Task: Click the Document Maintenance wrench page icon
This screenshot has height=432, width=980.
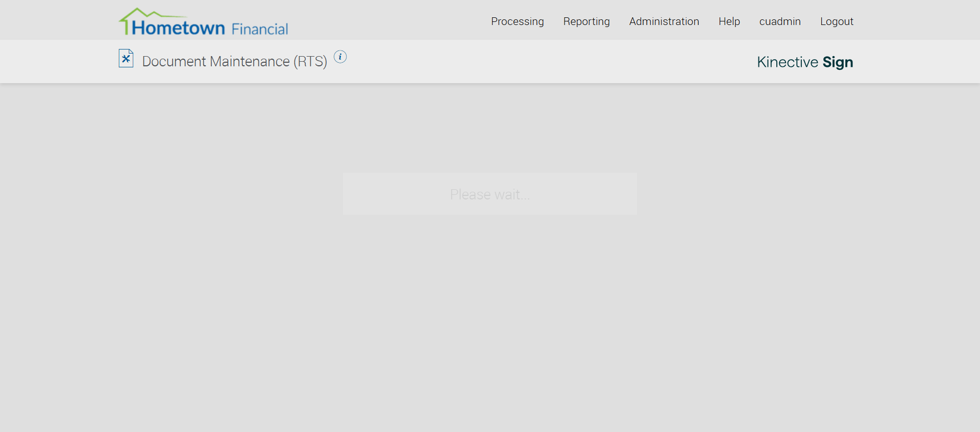Action: (126, 58)
